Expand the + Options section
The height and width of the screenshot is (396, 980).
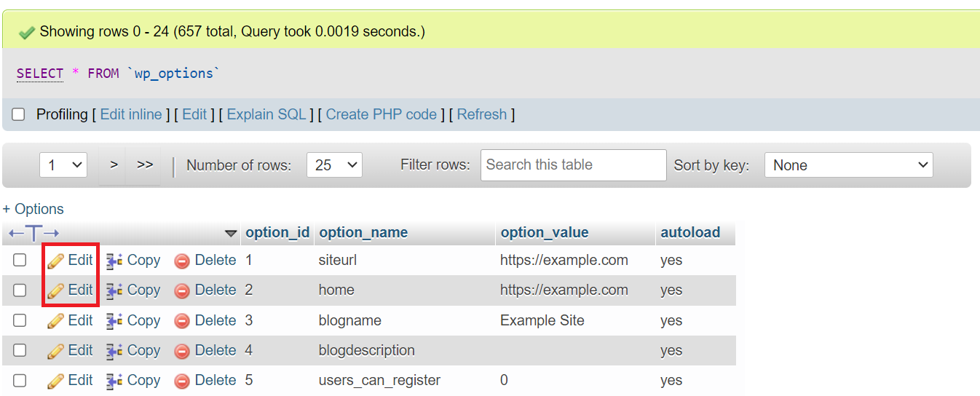tap(33, 209)
